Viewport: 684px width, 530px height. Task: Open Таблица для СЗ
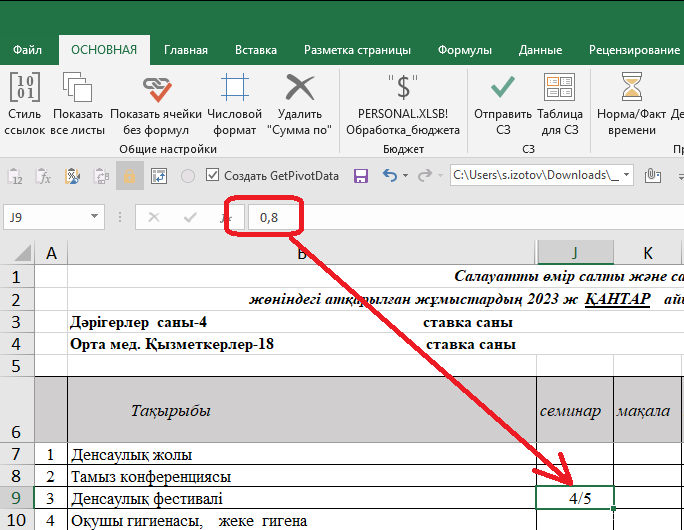pyautogui.click(x=560, y=104)
